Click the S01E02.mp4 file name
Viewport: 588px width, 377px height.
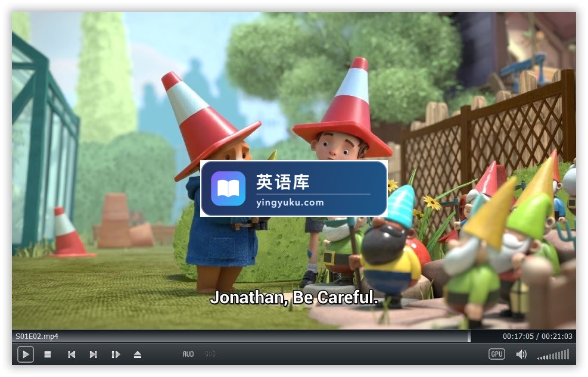(37, 336)
